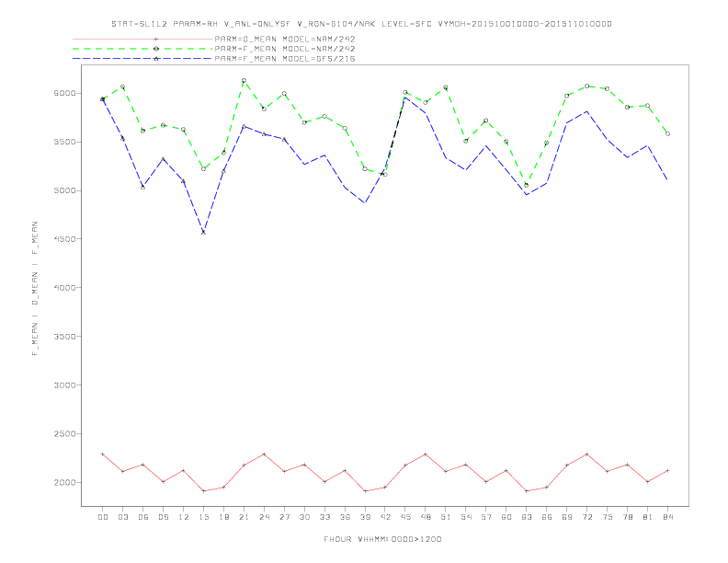Click x-axis tick label 12

[x=184, y=517]
